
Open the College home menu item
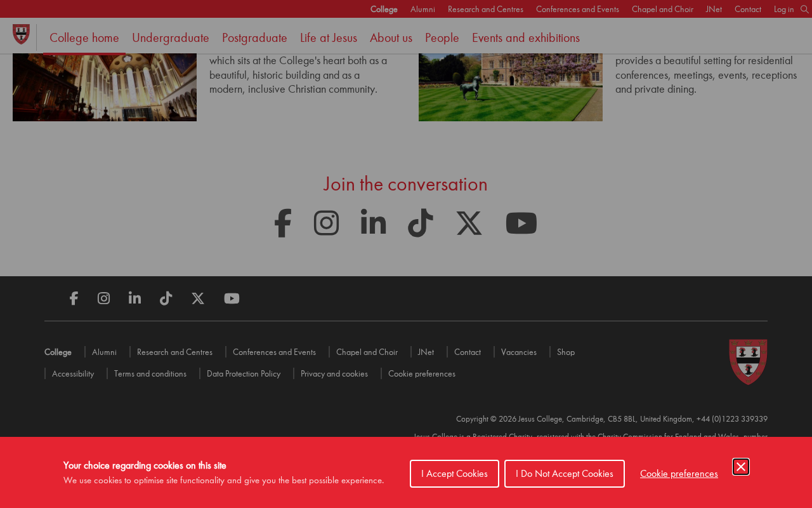pyautogui.click(x=84, y=37)
